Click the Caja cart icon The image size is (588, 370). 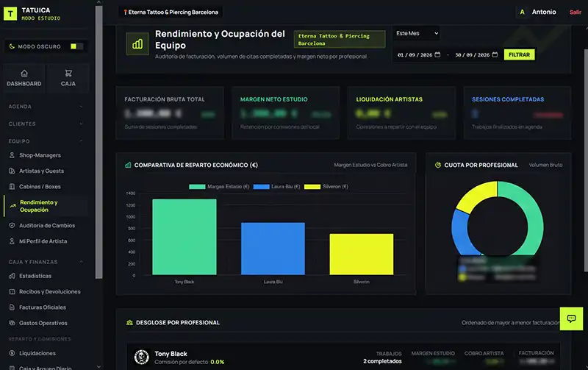pyautogui.click(x=68, y=73)
